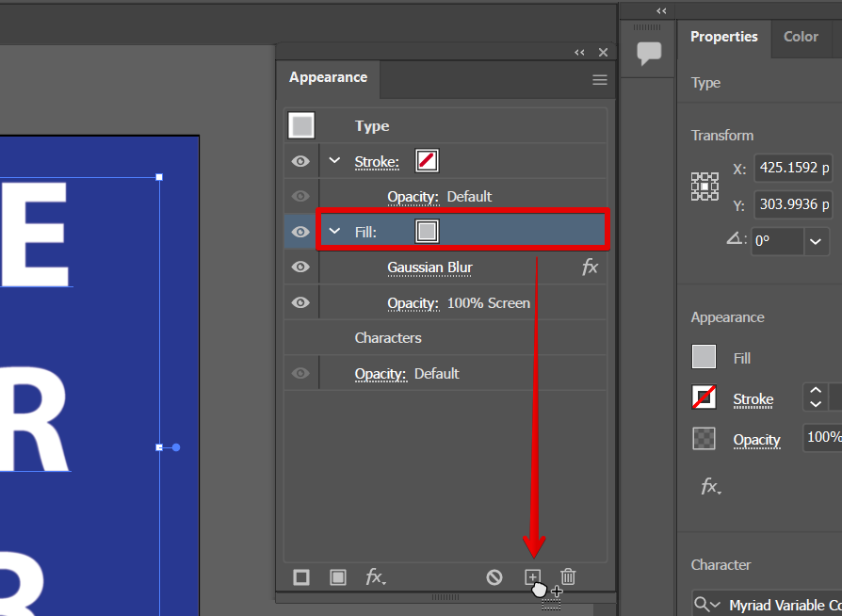Toggle Gaussian Blur effect visibility eye
This screenshot has height=616, width=842.
click(x=300, y=267)
